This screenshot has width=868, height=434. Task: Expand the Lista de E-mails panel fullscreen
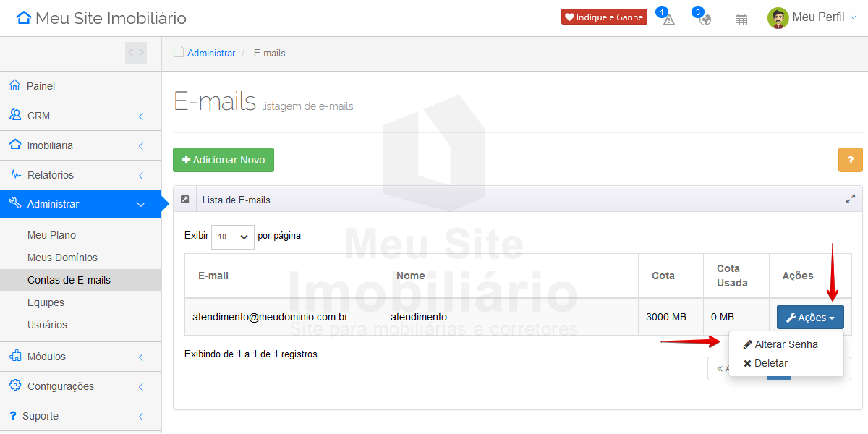[851, 200]
